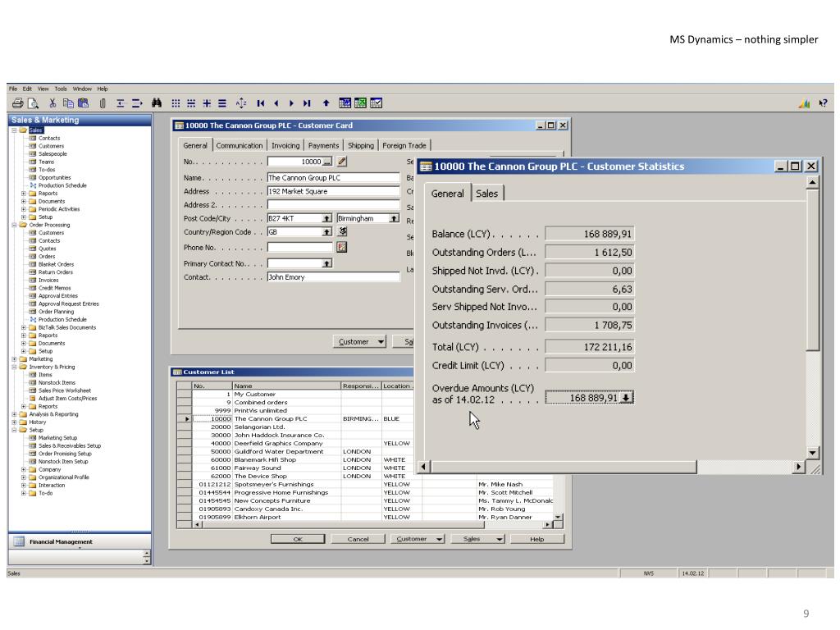Click the icon button beside Country/Region Code
Screen dimensions: 840x630
coord(342,231)
